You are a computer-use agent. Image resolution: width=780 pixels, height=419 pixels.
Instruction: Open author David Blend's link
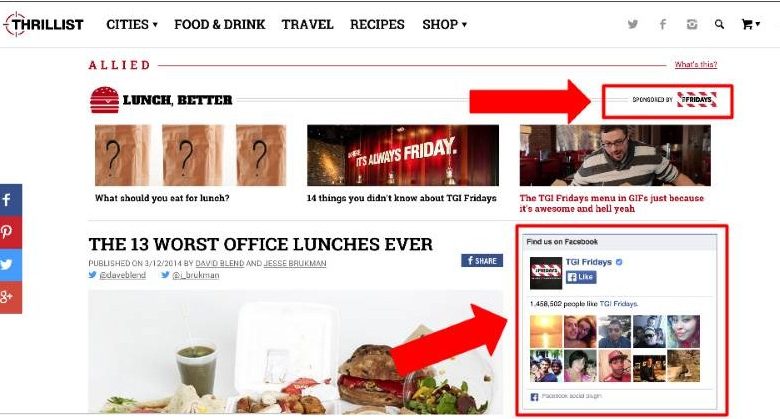point(219,263)
